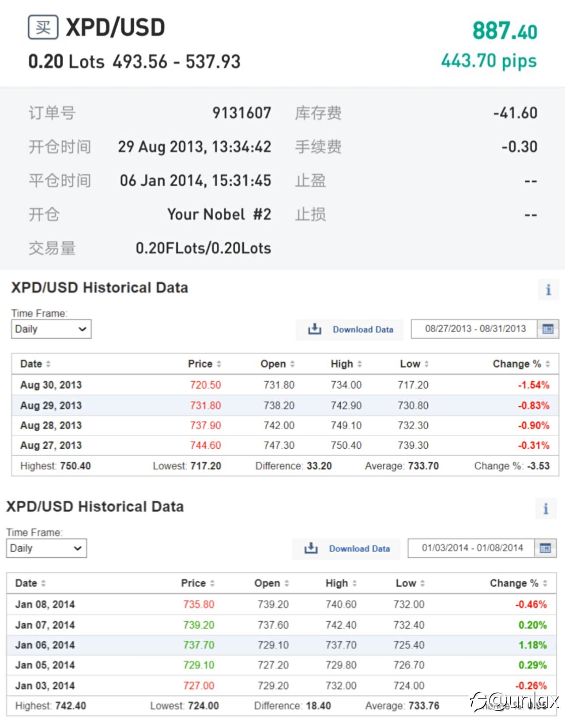Image resolution: width=565 pixels, height=728 pixels.
Task: Click swap fee value -41.60
Action: pyautogui.click(x=516, y=113)
